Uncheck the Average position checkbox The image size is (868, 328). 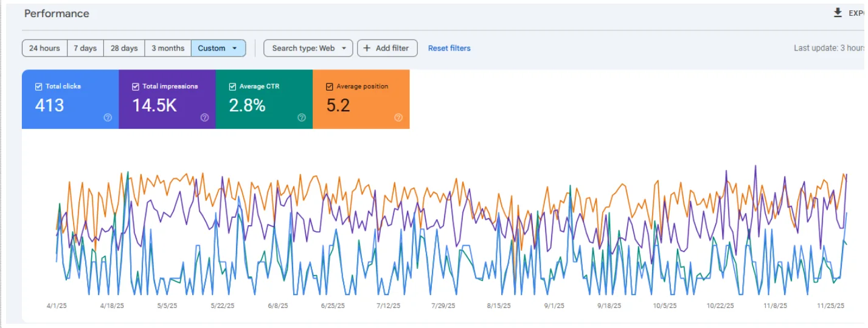click(x=330, y=86)
